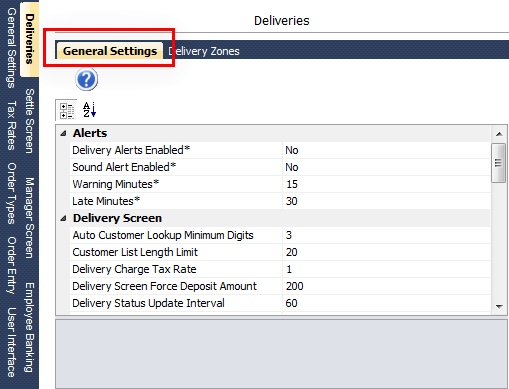Edit the Warning Minutes value 15
This screenshot has width=509, height=389.
(x=387, y=184)
